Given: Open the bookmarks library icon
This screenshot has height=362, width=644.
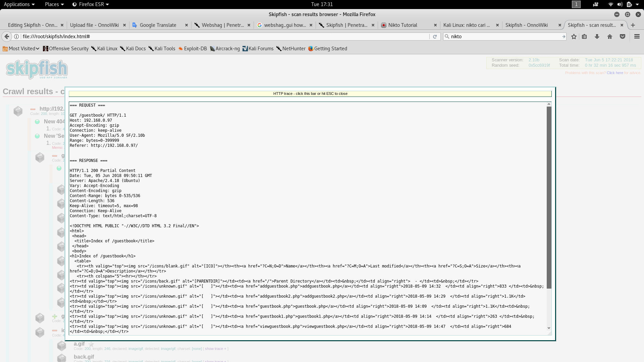Looking at the screenshot, I should coord(584,37).
